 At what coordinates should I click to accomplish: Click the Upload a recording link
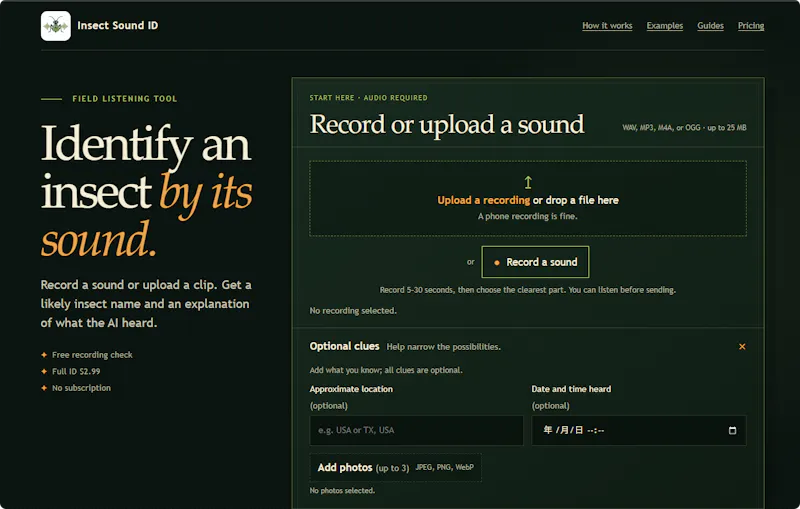483,200
